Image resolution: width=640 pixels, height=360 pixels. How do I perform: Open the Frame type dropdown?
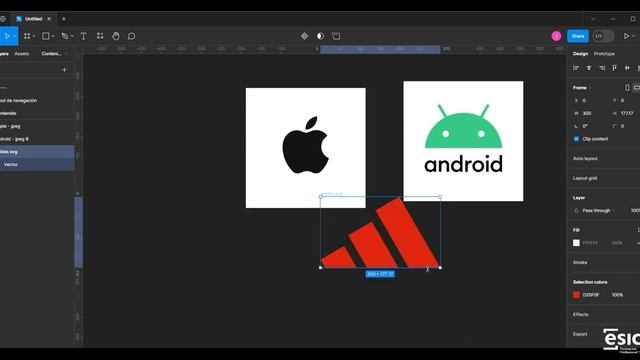(581, 88)
